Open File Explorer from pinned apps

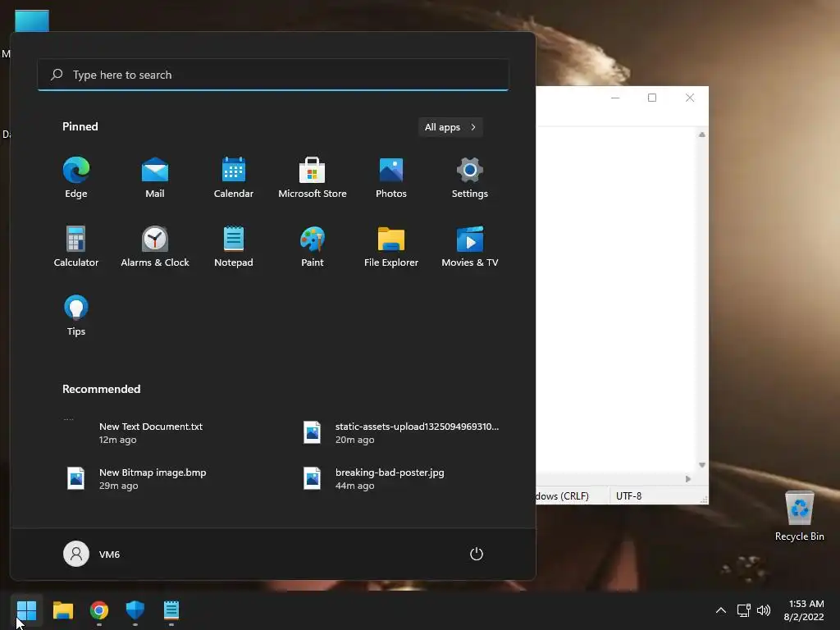coord(391,246)
